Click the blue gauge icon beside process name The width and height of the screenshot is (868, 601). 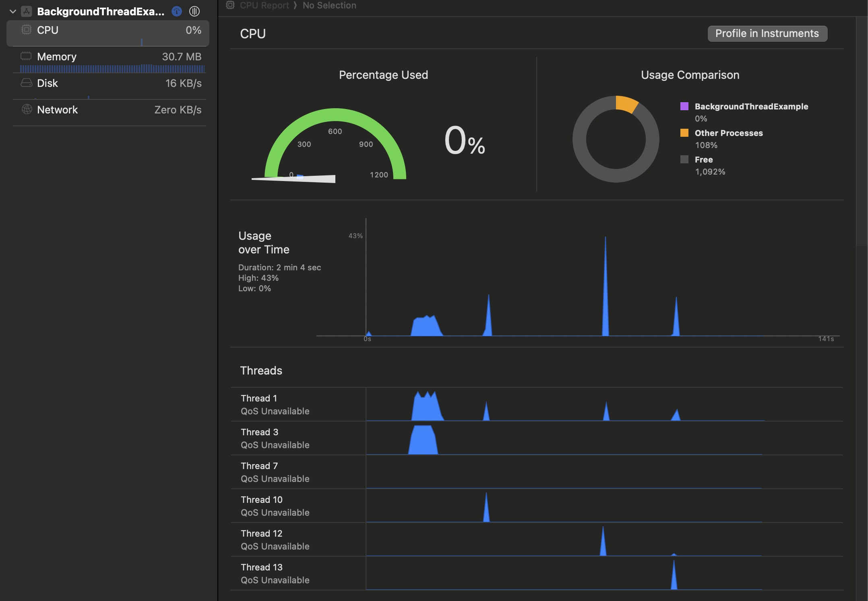point(177,11)
